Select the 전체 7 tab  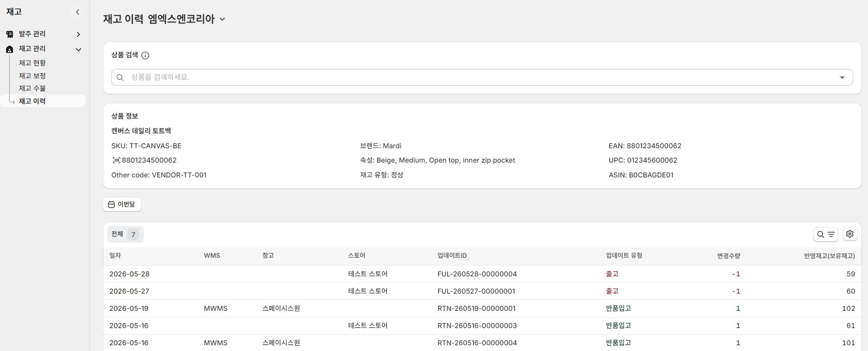(x=125, y=234)
